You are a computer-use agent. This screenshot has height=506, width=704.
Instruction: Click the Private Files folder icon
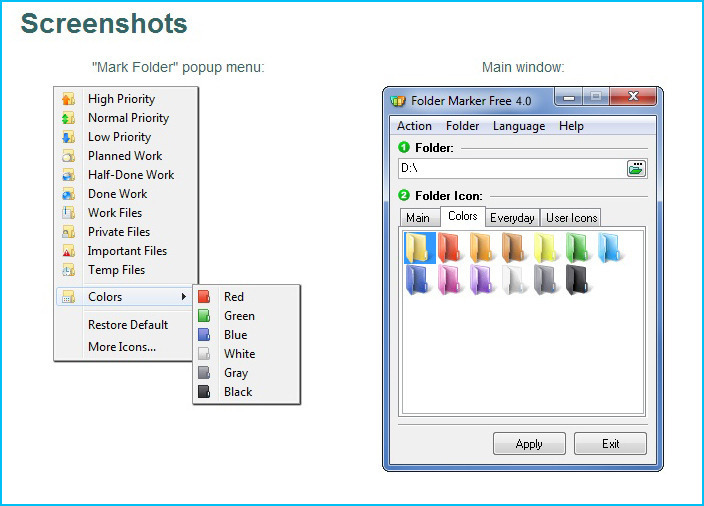[68, 232]
